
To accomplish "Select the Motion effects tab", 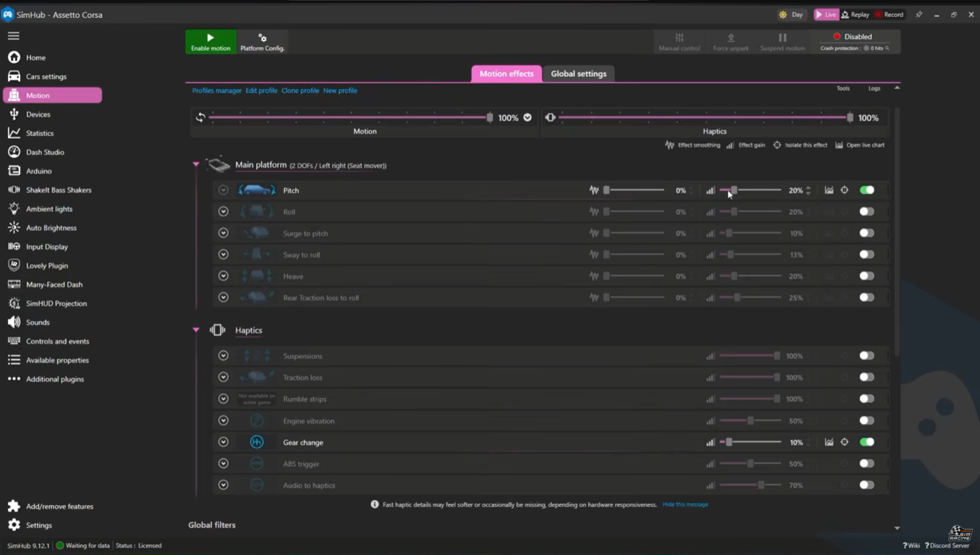I will tap(506, 73).
